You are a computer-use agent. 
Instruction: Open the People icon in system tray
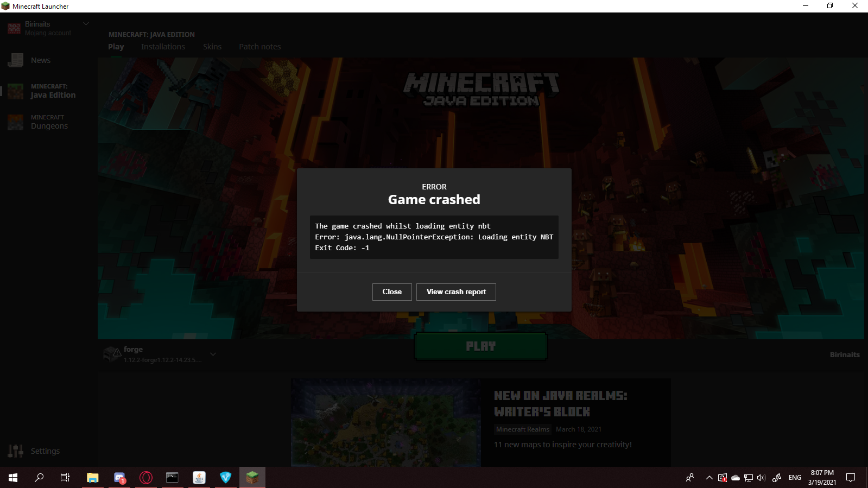(690, 478)
